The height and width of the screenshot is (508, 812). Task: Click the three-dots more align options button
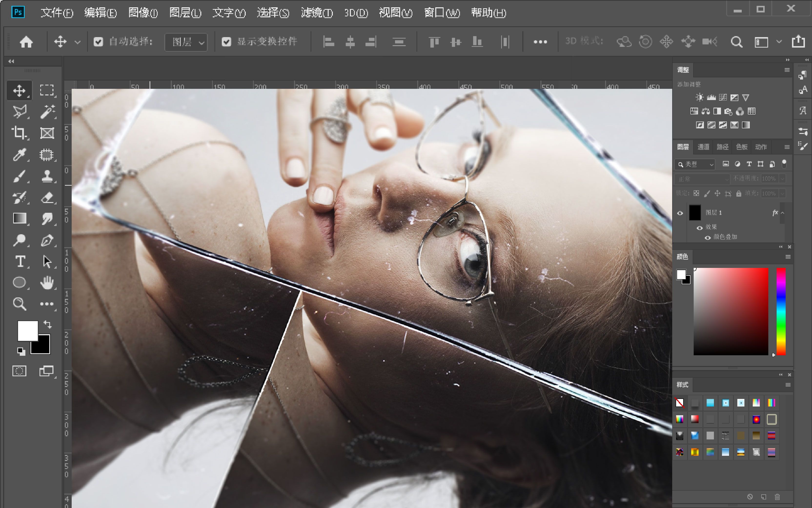tap(540, 42)
